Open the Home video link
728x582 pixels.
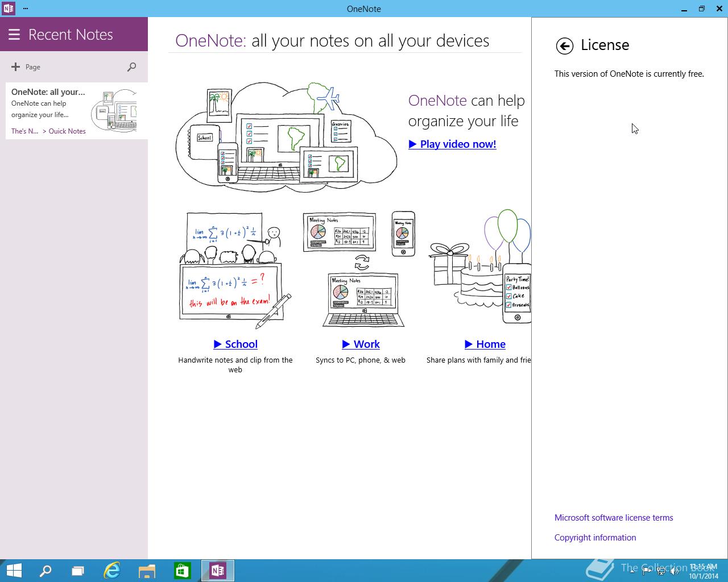pyautogui.click(x=485, y=344)
